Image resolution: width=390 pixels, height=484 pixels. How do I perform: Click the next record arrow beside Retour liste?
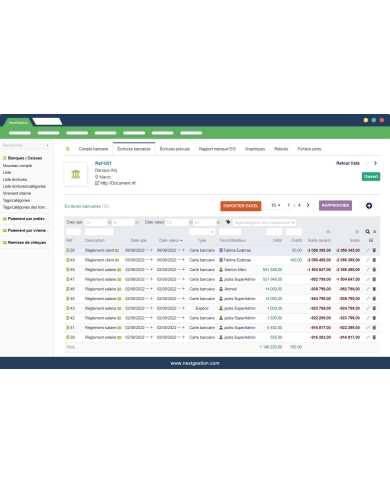coord(375,163)
